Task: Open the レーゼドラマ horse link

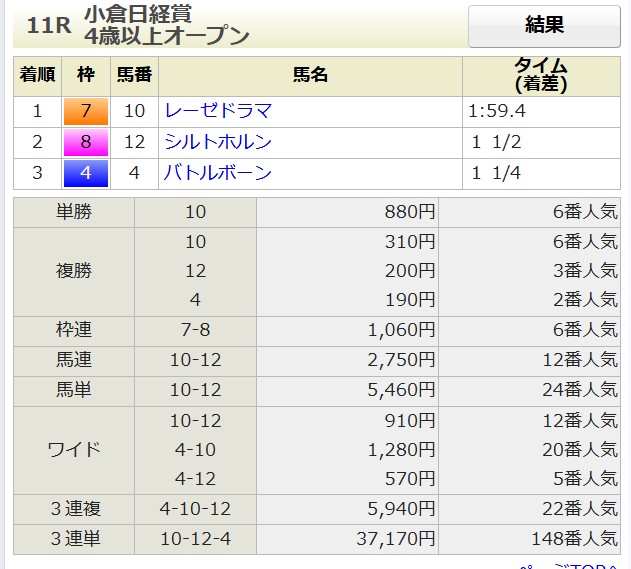Action: tap(217, 111)
